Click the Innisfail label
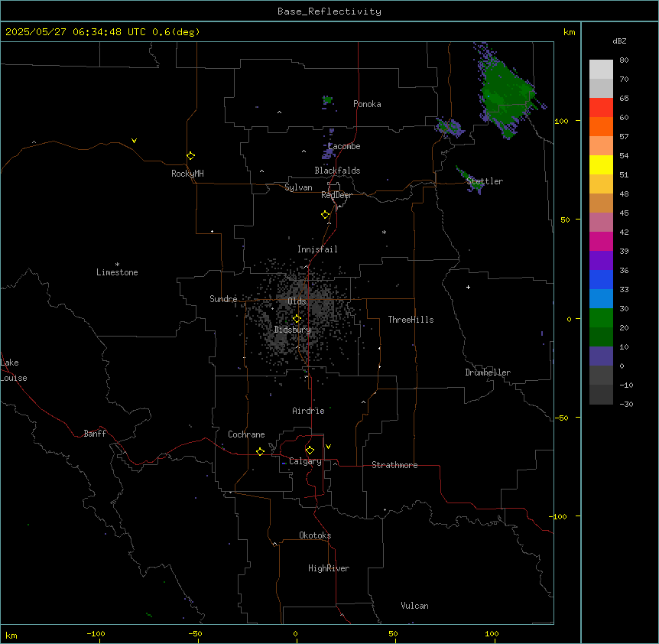Viewport: 659px width, 644px height. click(x=317, y=249)
